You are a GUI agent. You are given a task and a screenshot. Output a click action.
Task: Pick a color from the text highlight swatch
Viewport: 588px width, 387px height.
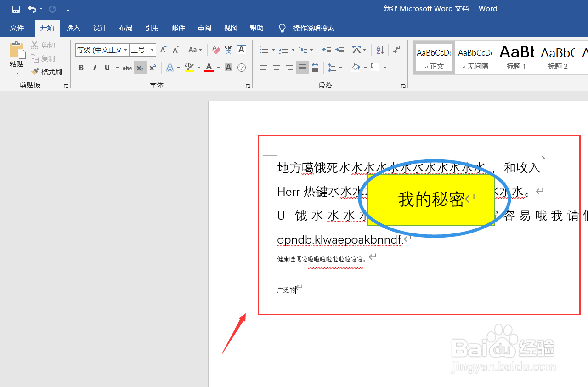click(188, 68)
